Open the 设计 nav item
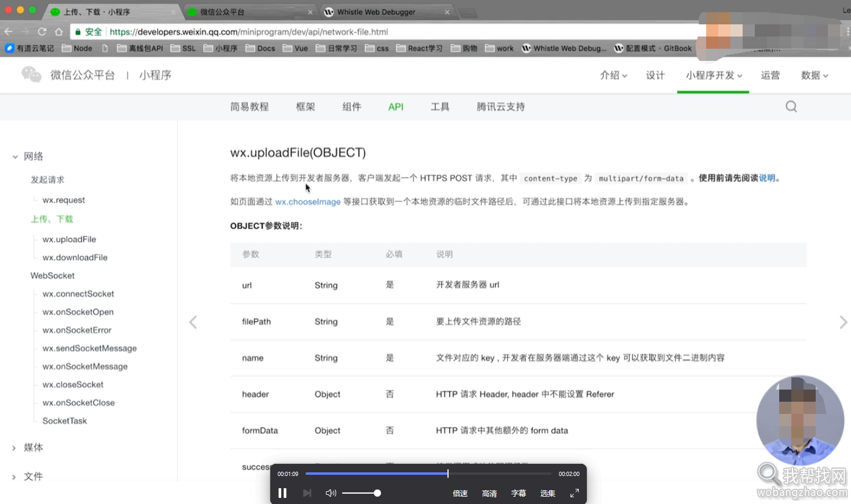This screenshot has height=504, width=851. pyautogui.click(x=655, y=75)
